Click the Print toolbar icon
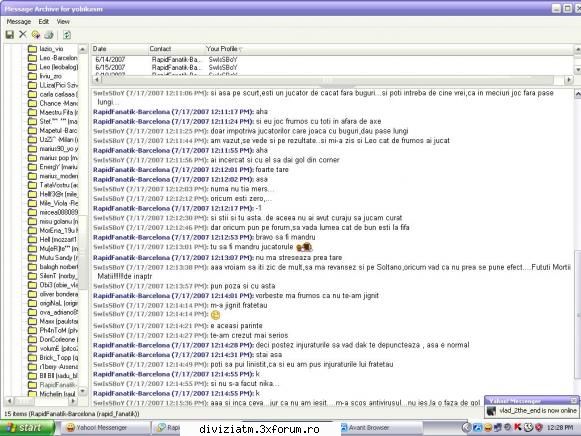The image size is (581, 436). [49, 35]
